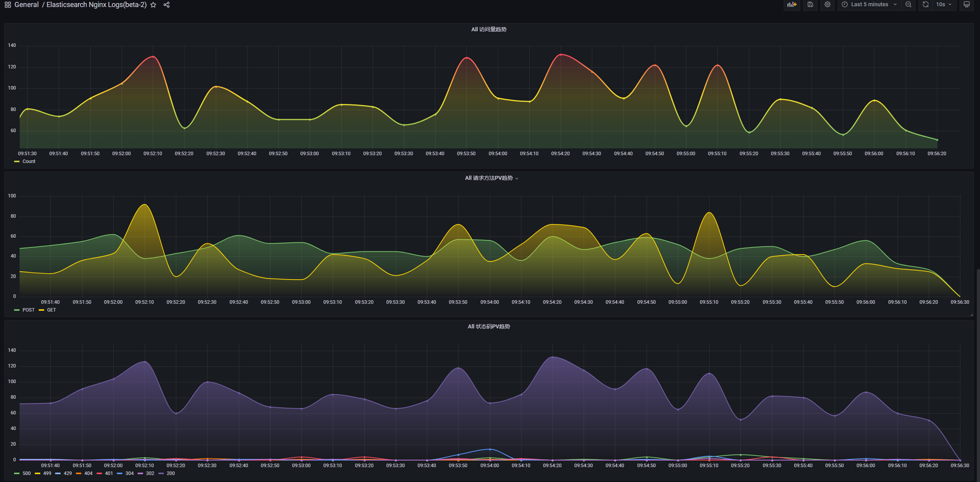Click the Count legend color swatch
This screenshot has height=482, width=980.
[x=17, y=161]
